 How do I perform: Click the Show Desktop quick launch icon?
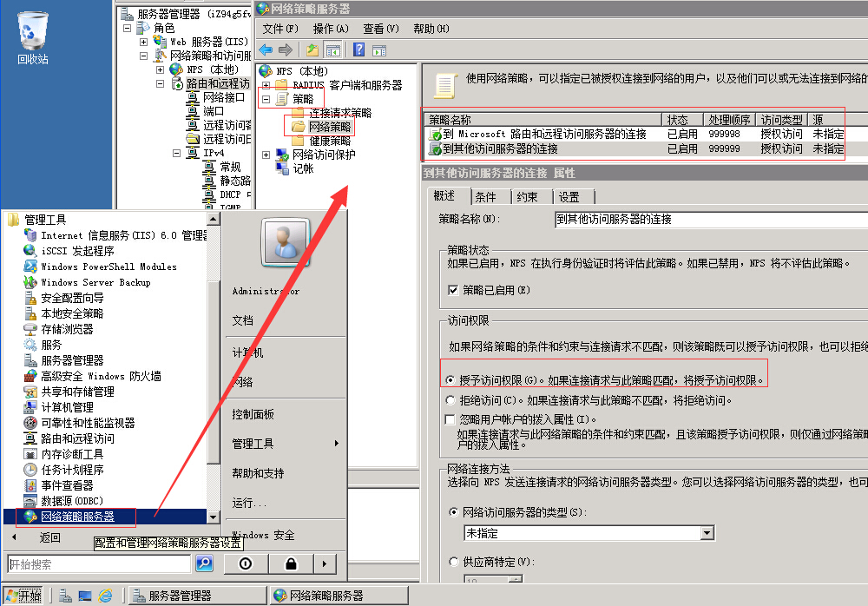(x=85, y=596)
